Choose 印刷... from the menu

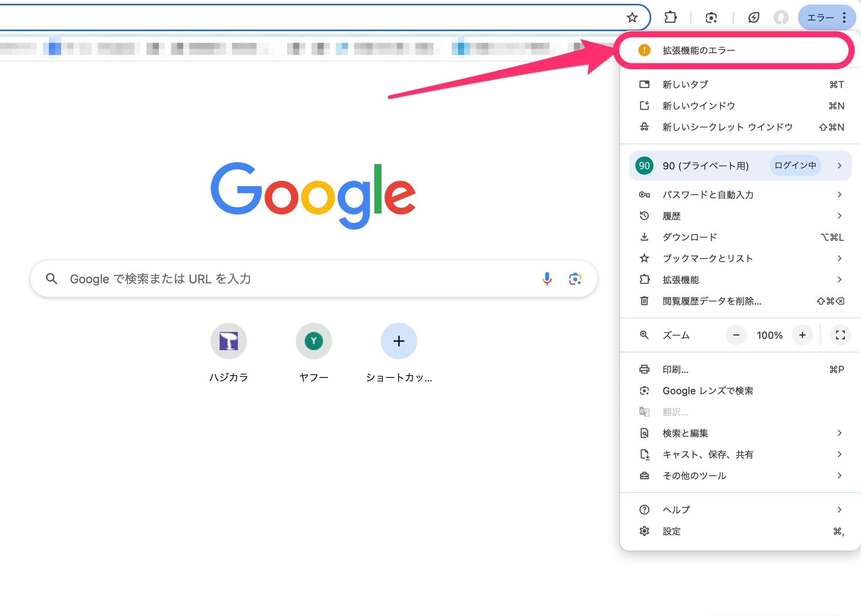point(741,369)
